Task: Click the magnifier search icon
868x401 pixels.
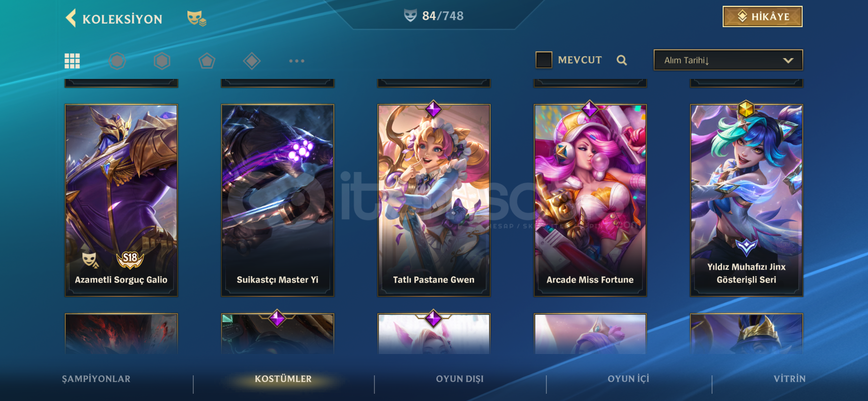Action: (622, 60)
